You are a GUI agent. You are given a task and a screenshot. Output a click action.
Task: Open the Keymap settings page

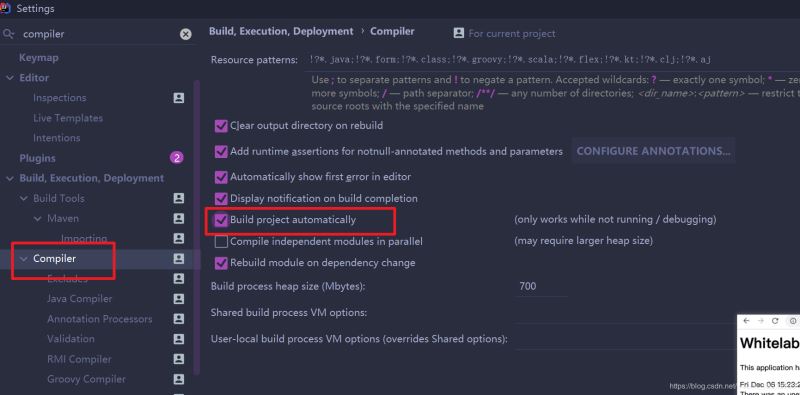click(x=39, y=58)
